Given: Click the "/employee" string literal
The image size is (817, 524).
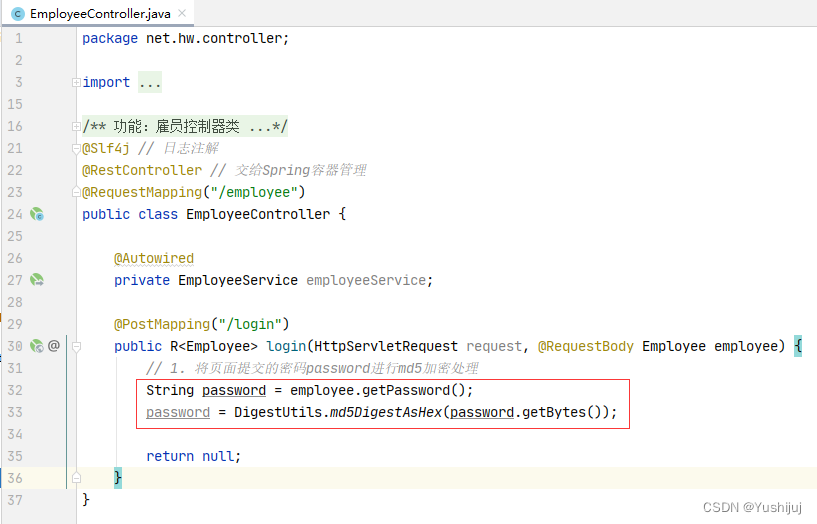Looking at the screenshot, I should (x=258, y=192).
